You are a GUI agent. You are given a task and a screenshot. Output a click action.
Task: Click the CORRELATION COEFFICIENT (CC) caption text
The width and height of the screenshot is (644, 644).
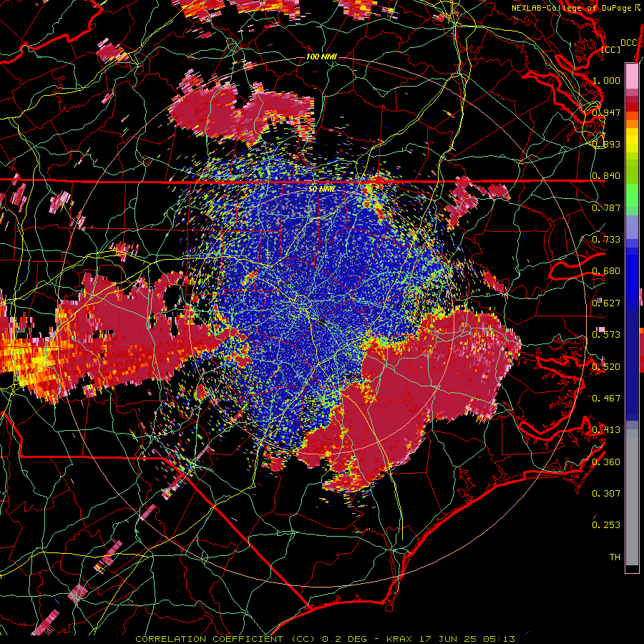click(225, 639)
